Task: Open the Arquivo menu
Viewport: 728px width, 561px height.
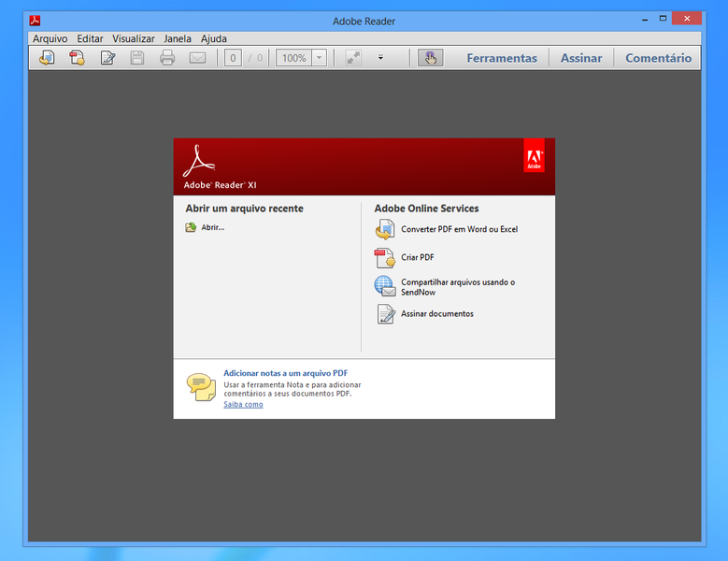Action: pos(50,38)
